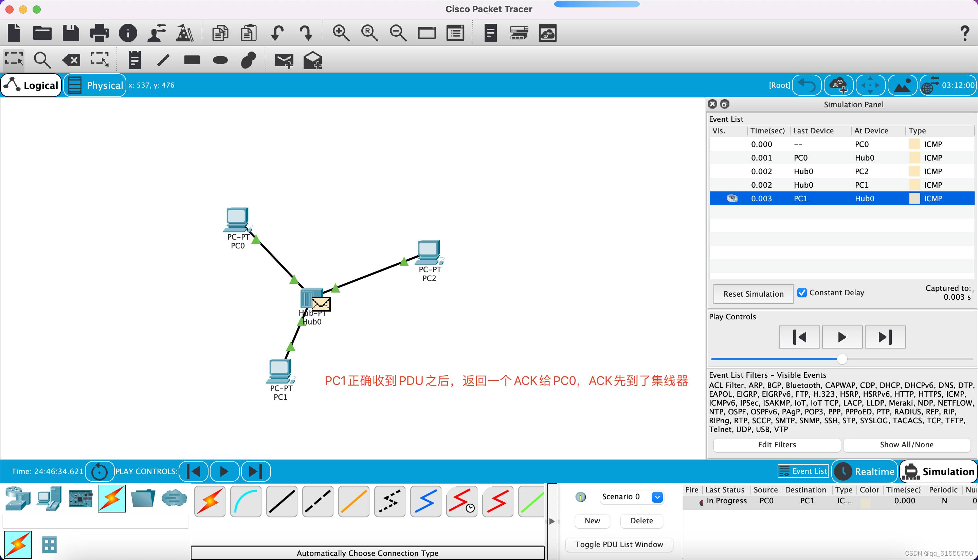
Task: Open Network Information icon
Action: tap(128, 33)
